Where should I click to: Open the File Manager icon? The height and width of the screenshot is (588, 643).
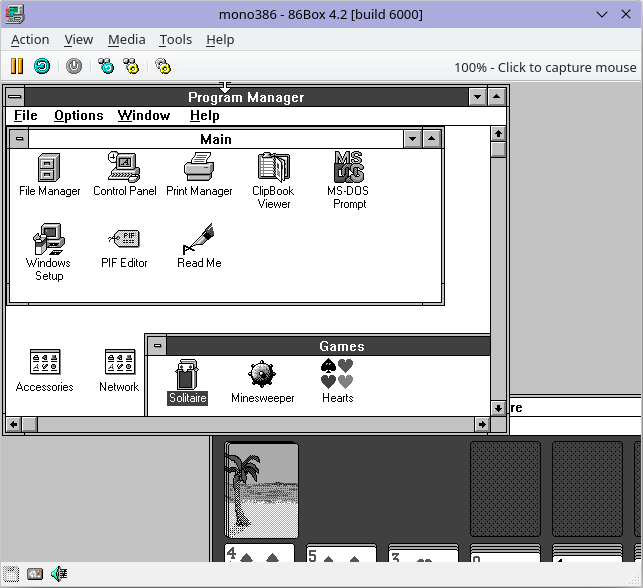coord(49,174)
